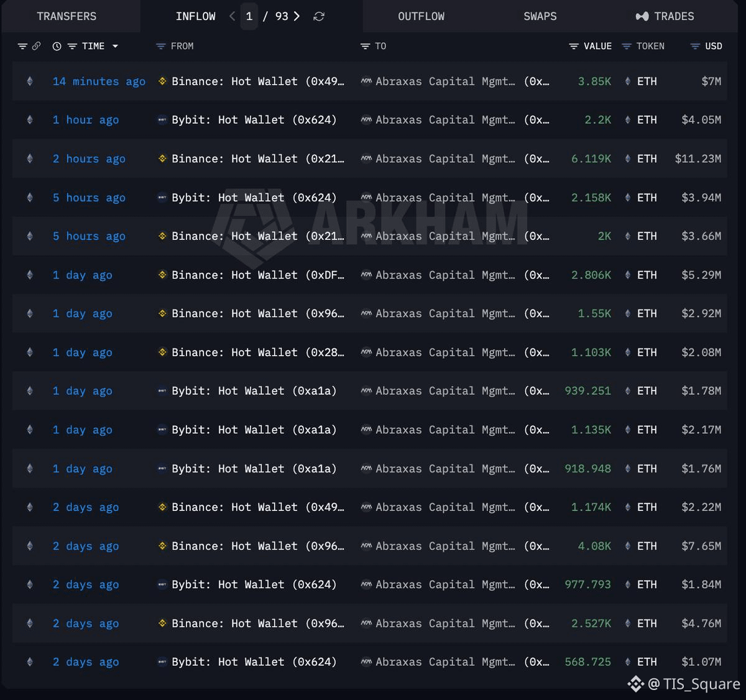Click the Binance logo in $5.29M row

point(162,275)
